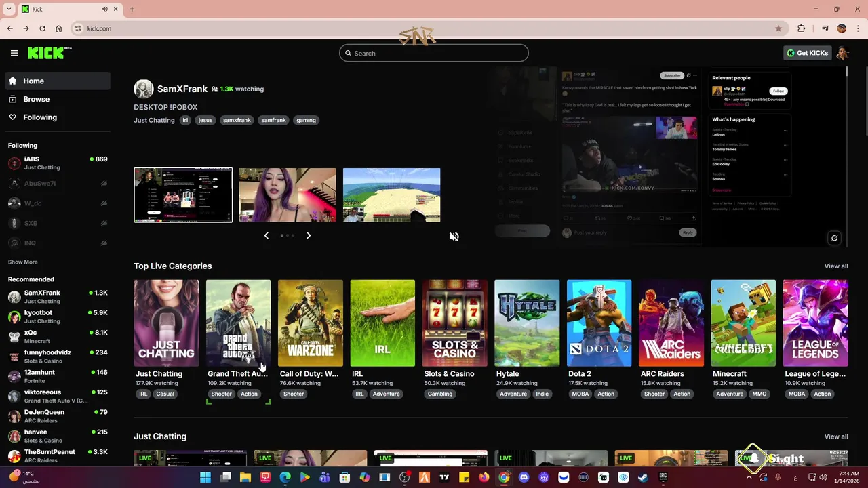Screen dimensions: 868x488
Task: Click the Gambling tag under Slots & Casino
Action: (x=440, y=394)
